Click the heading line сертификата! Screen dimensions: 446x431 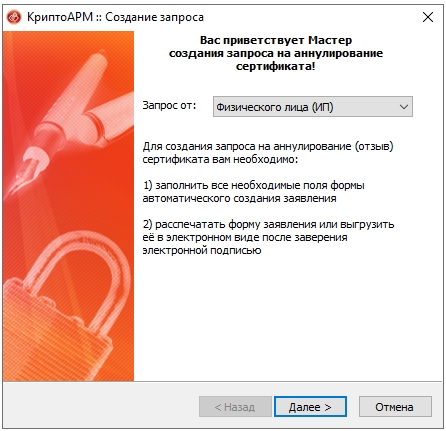(276, 66)
